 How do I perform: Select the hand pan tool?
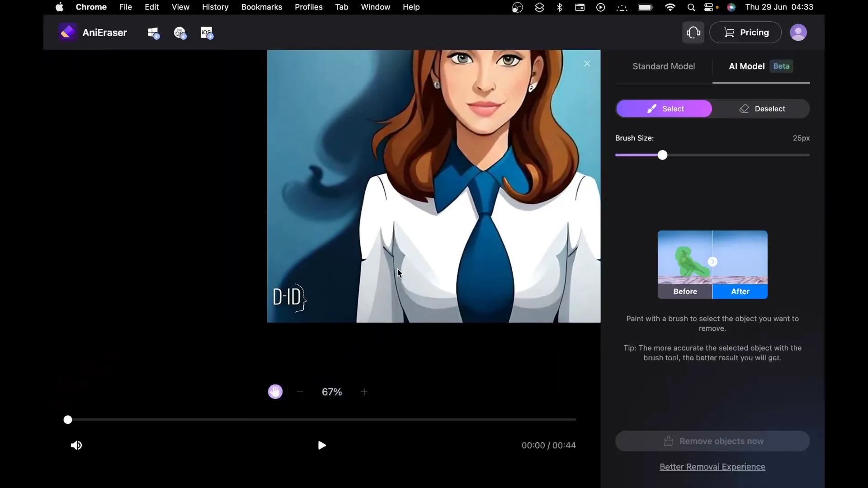click(x=275, y=392)
